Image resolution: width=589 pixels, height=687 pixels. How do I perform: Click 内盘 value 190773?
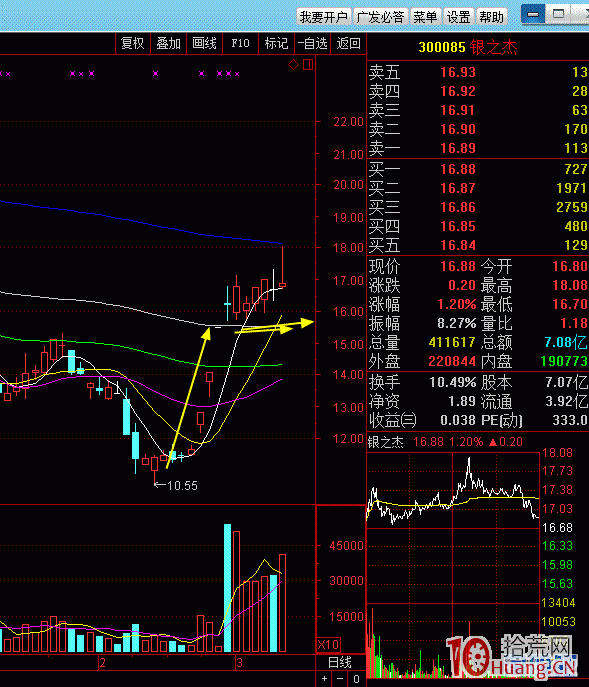(564, 361)
